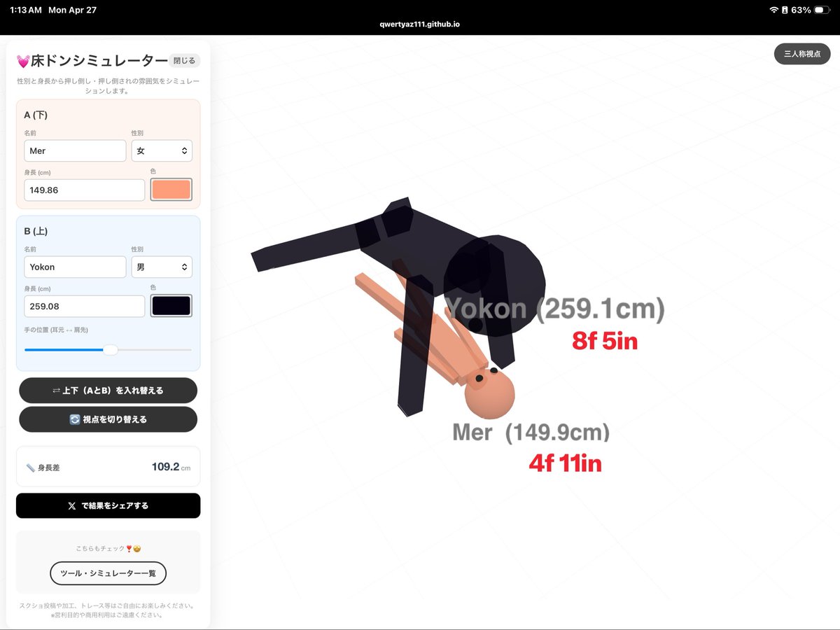Screen dimensions: 840x630
Task: Open ツール・シミュレーター一覧 tools list
Action: tap(108, 573)
